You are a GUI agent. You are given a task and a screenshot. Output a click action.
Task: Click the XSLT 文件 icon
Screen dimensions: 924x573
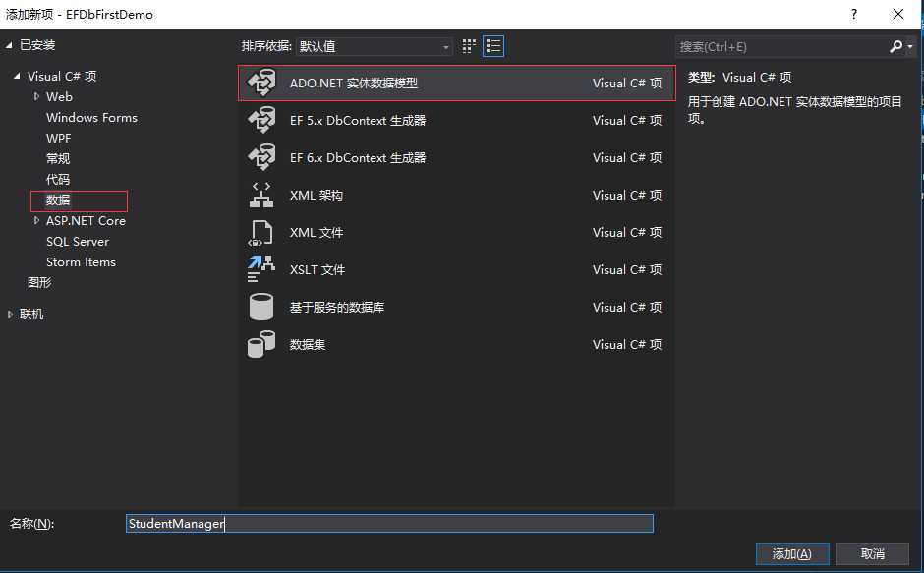261,269
